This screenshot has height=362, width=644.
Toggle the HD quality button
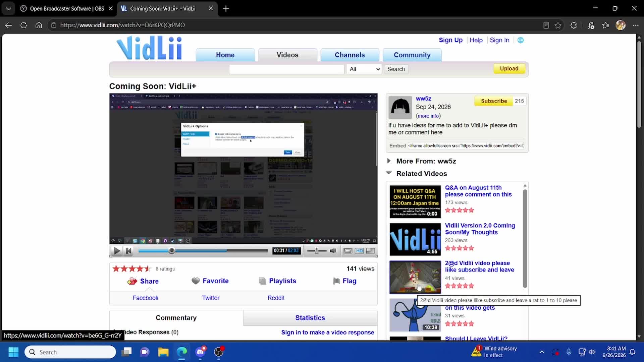pos(359,251)
